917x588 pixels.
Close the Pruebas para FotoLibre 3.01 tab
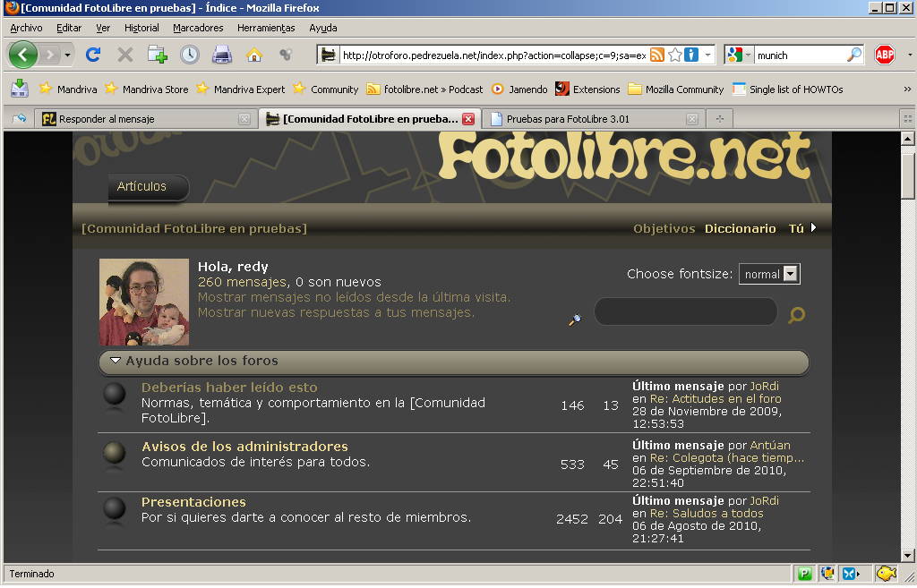(x=692, y=119)
